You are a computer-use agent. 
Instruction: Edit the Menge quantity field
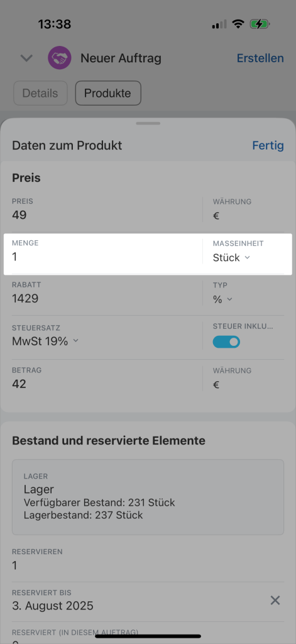(107, 252)
